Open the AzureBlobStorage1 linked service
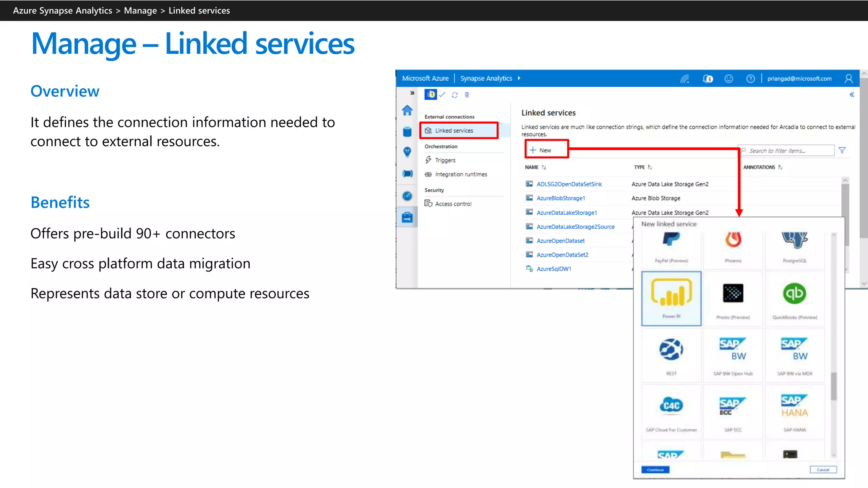The width and height of the screenshot is (868, 488). [561, 198]
